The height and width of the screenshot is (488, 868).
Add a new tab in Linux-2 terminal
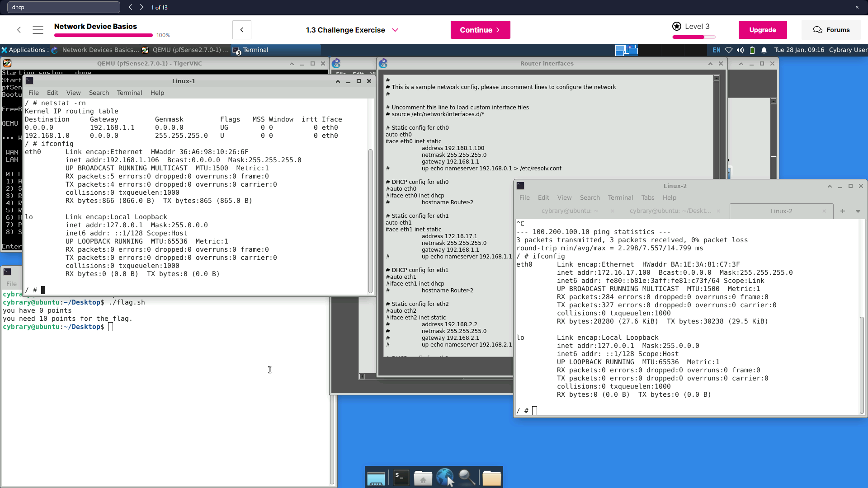pyautogui.click(x=843, y=211)
